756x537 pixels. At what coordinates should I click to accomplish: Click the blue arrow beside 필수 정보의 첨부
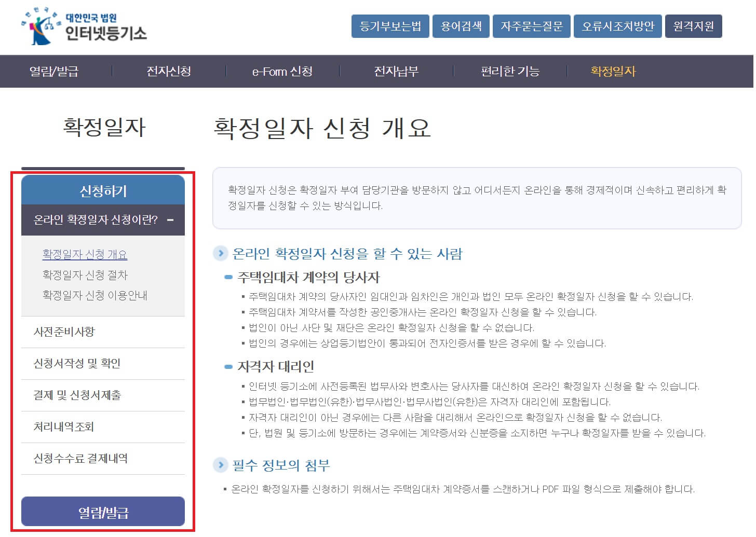tap(220, 465)
